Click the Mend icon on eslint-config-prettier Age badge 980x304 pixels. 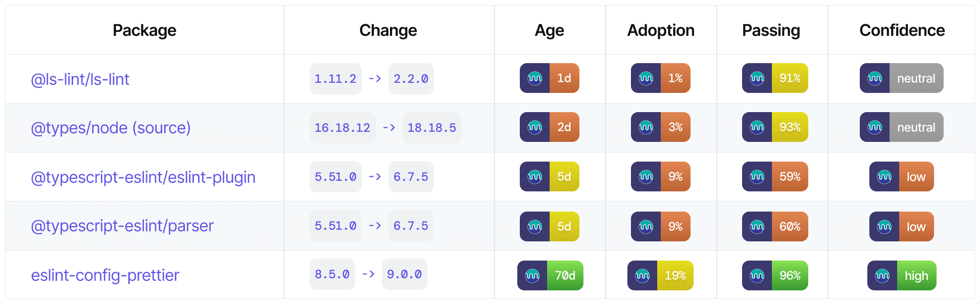[531, 275]
